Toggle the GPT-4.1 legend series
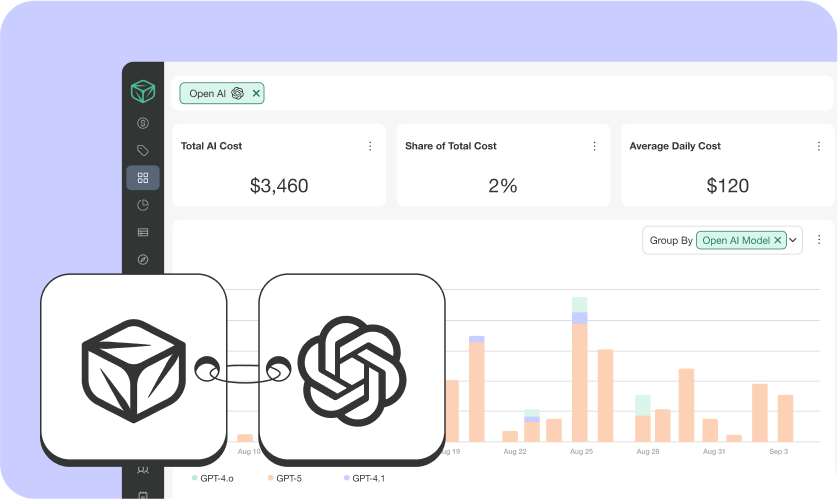The image size is (838, 499). pos(364,478)
